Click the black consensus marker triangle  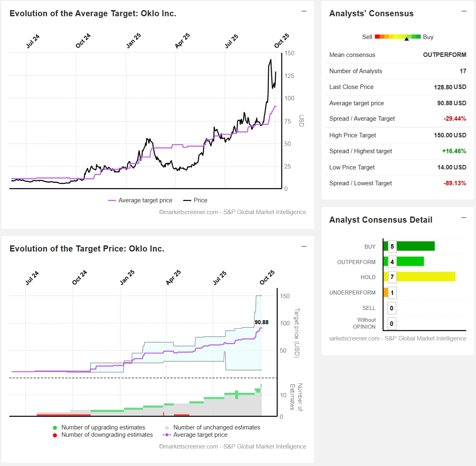tap(407, 39)
